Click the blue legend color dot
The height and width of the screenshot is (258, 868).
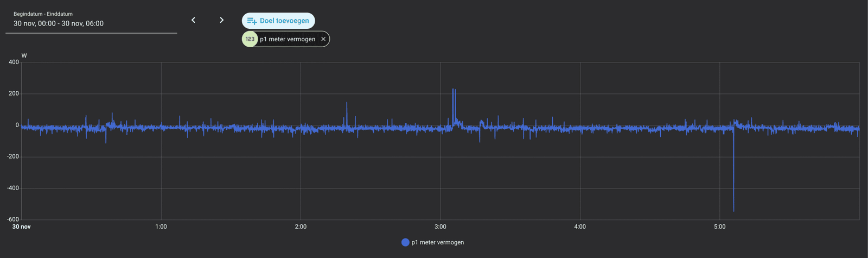pyautogui.click(x=405, y=242)
